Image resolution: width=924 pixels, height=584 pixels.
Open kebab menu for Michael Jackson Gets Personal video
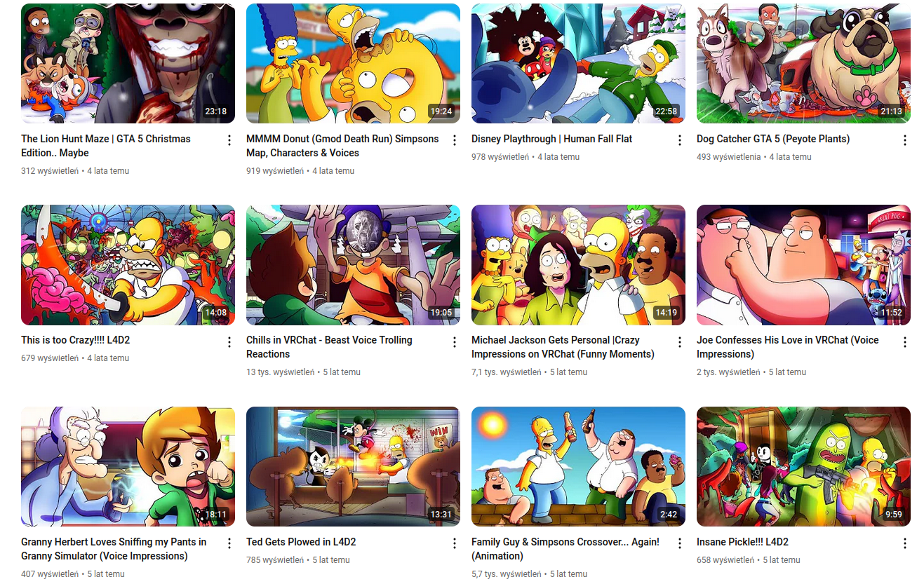[x=680, y=342]
